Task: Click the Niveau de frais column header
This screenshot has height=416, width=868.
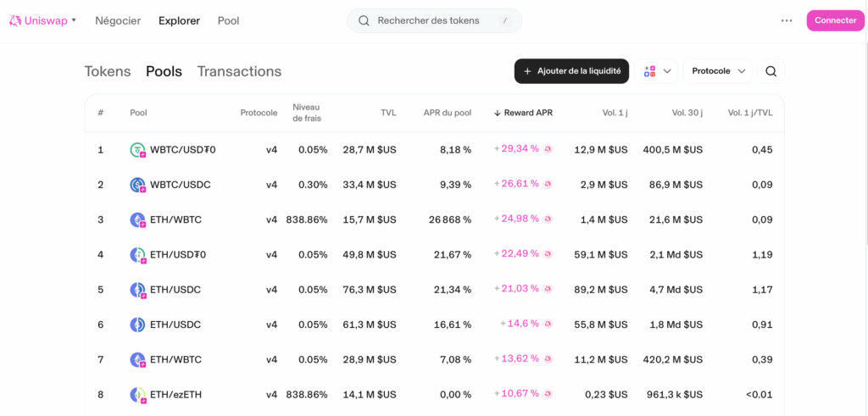Action: pos(307,113)
